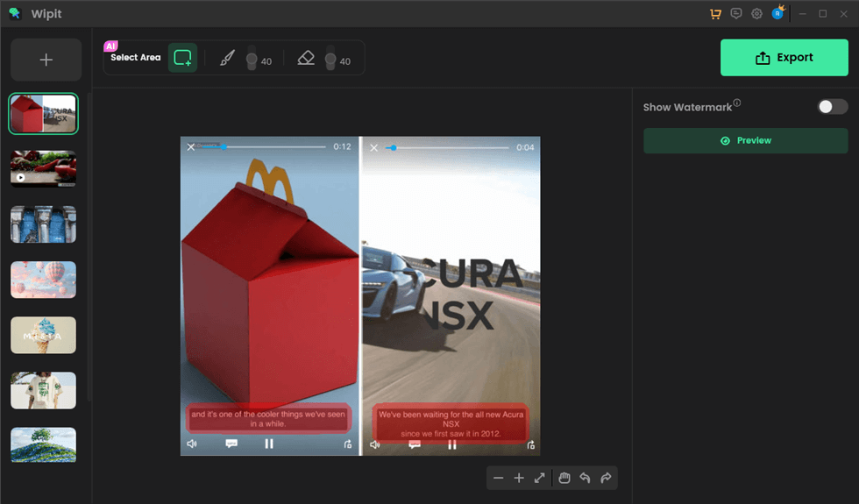859x504 pixels.
Task: Select the red box and Acura thumbnail
Action: pyautogui.click(x=43, y=114)
